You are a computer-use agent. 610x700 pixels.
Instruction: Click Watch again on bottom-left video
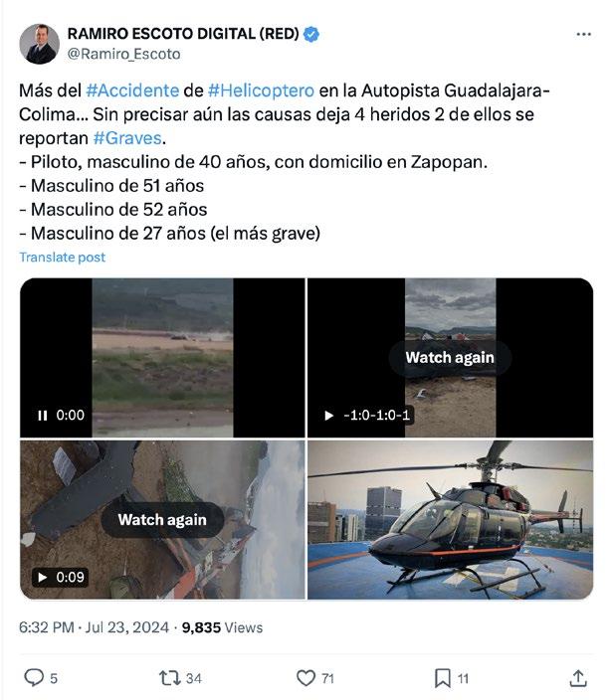click(x=162, y=520)
